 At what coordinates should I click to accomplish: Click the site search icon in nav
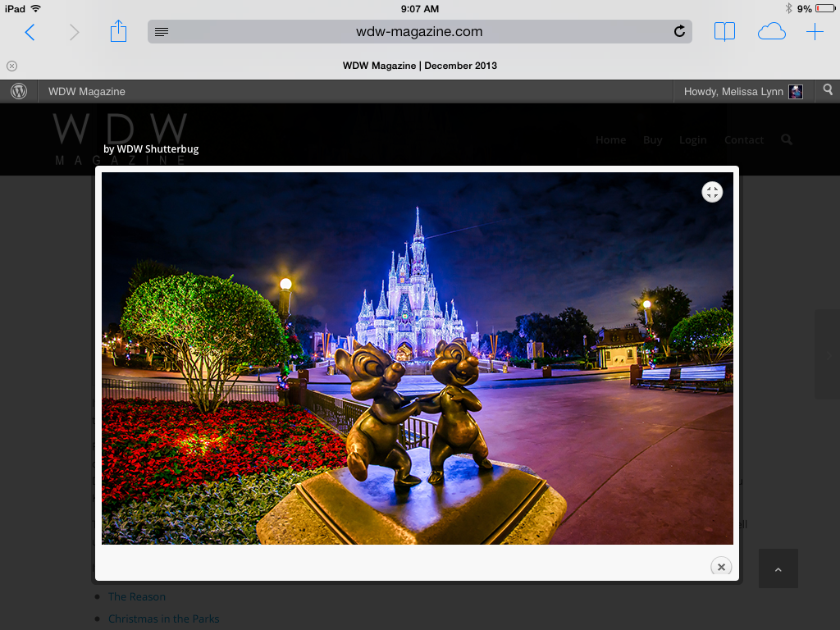pos(787,139)
